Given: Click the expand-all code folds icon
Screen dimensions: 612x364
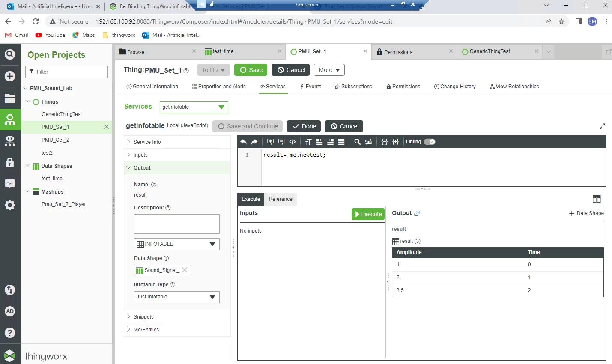Looking at the screenshot, I should click(395, 142).
